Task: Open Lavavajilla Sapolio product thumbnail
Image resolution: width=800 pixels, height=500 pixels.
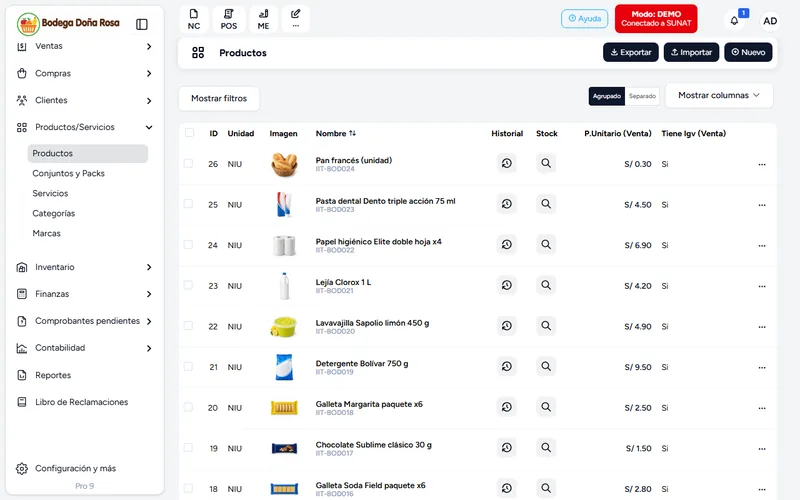Action: pyautogui.click(x=284, y=327)
